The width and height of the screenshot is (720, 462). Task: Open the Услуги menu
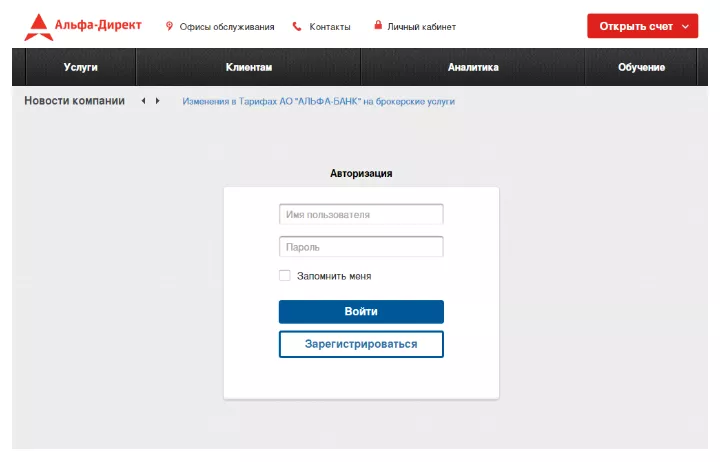(x=80, y=67)
